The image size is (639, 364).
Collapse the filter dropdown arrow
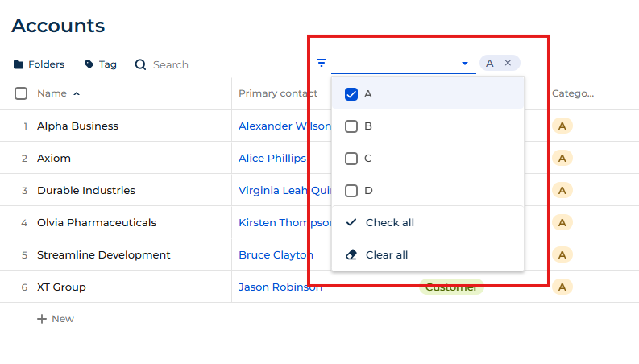click(465, 64)
